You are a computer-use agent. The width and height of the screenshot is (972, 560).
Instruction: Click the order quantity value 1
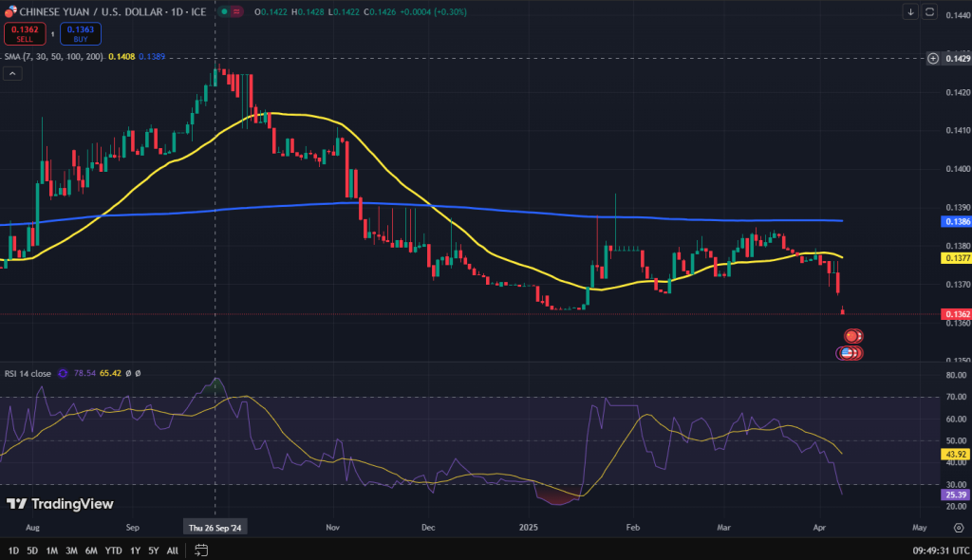[x=53, y=34]
